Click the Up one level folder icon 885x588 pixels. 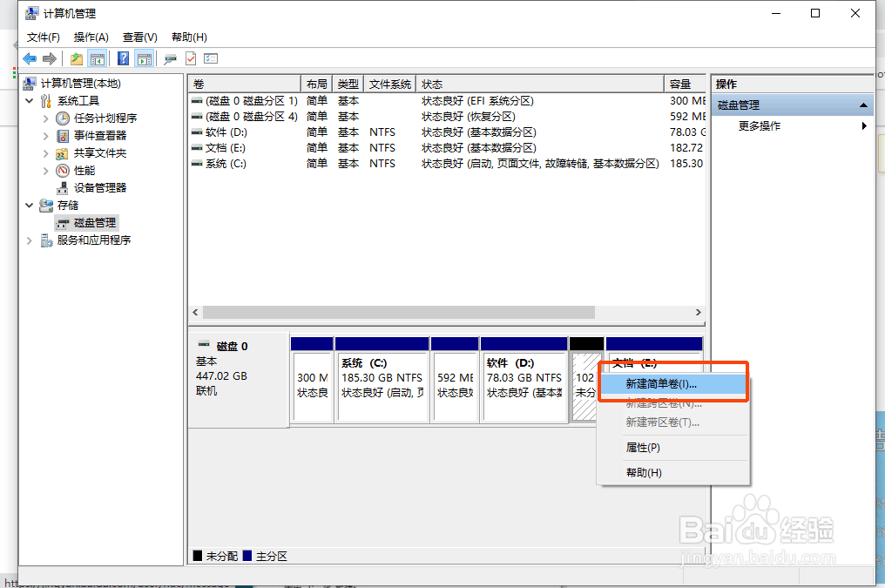[76, 58]
